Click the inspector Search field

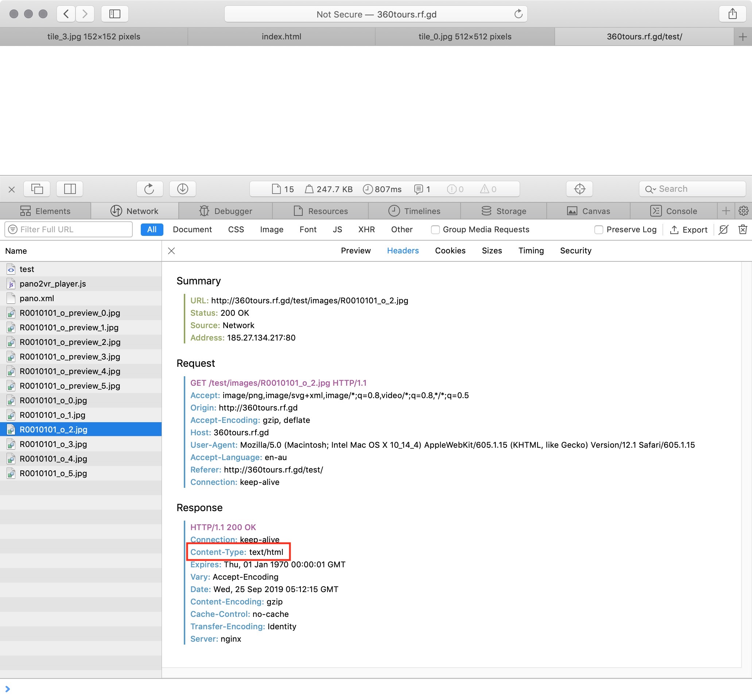click(692, 189)
